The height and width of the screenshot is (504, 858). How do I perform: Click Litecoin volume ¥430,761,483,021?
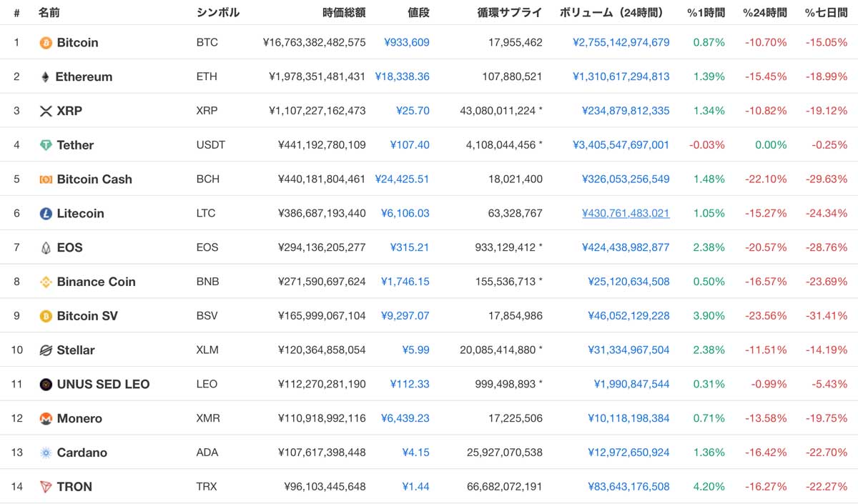tap(626, 214)
